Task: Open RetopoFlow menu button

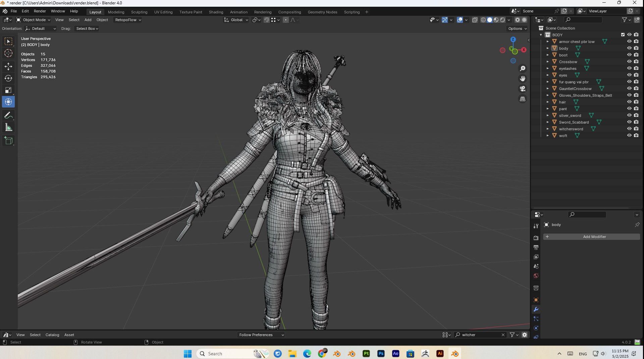Action: point(128,20)
